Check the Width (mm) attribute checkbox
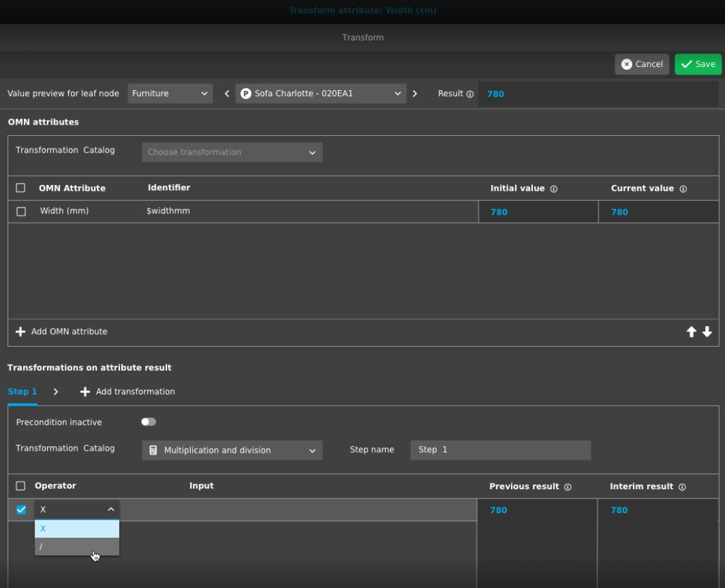 pyautogui.click(x=21, y=211)
